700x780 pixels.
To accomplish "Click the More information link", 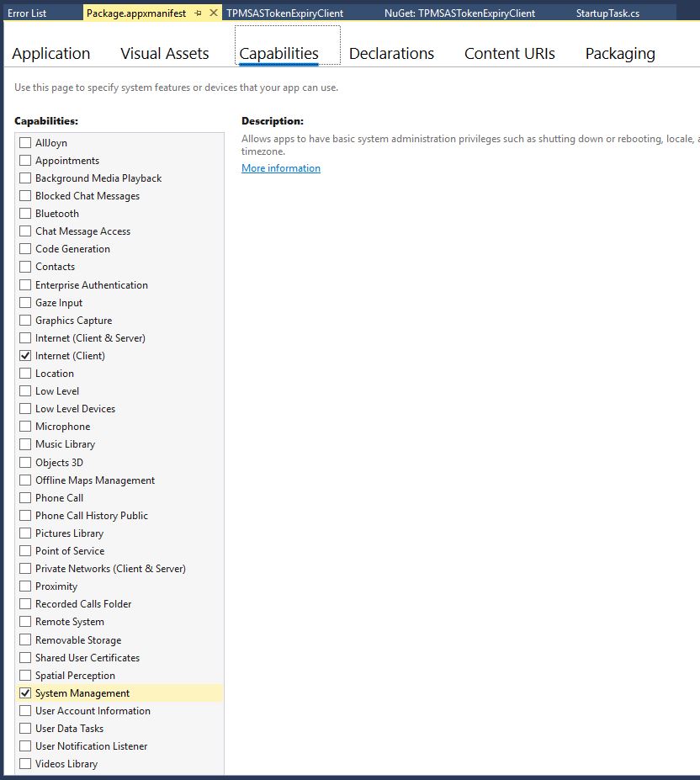I will pyautogui.click(x=280, y=168).
